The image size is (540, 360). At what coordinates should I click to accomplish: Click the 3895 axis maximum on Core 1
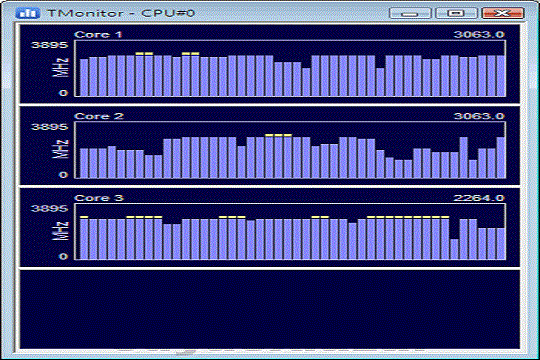50,45
